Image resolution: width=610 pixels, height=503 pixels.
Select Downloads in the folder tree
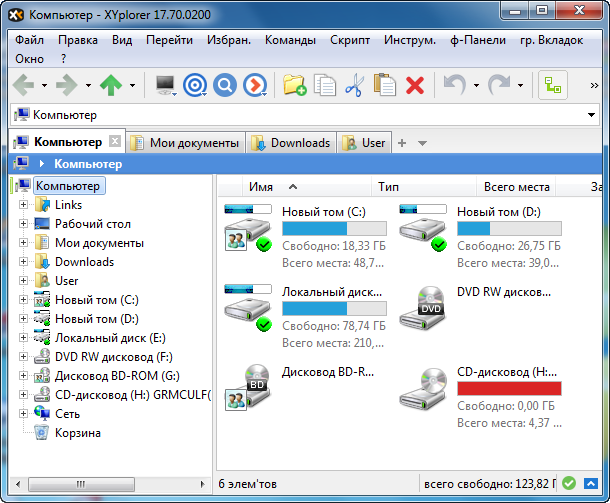pos(84,262)
